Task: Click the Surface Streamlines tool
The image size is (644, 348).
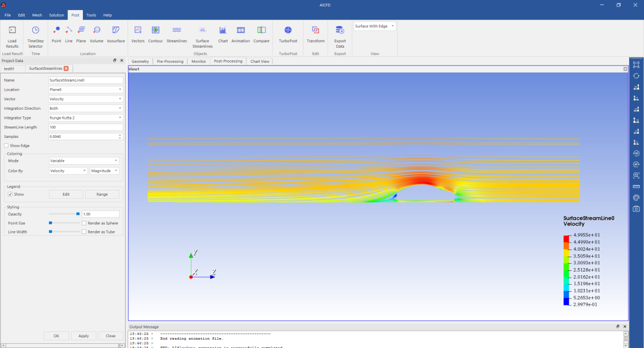Action: pyautogui.click(x=203, y=37)
